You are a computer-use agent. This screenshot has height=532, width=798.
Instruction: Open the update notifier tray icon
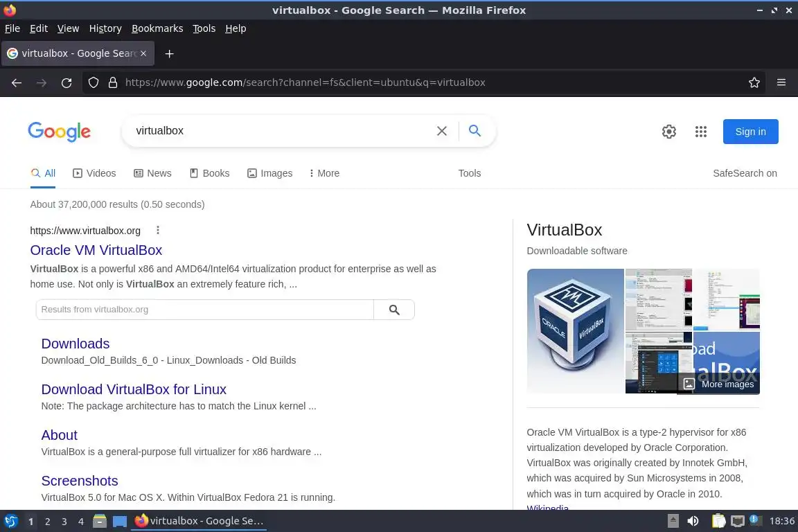coord(755,520)
